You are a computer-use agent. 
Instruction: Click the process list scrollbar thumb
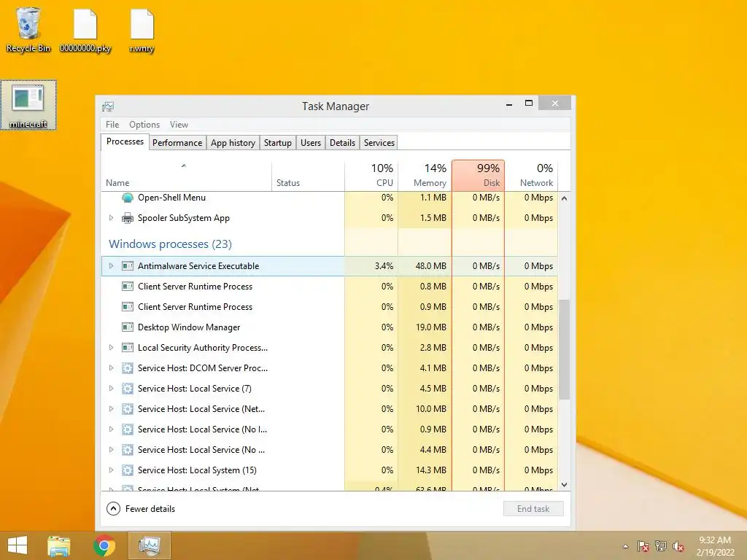click(564, 349)
